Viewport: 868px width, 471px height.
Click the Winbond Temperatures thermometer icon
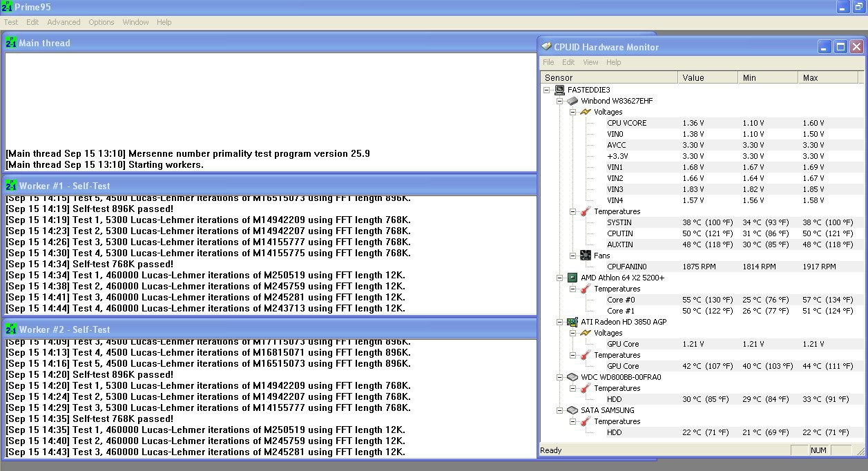(585, 211)
